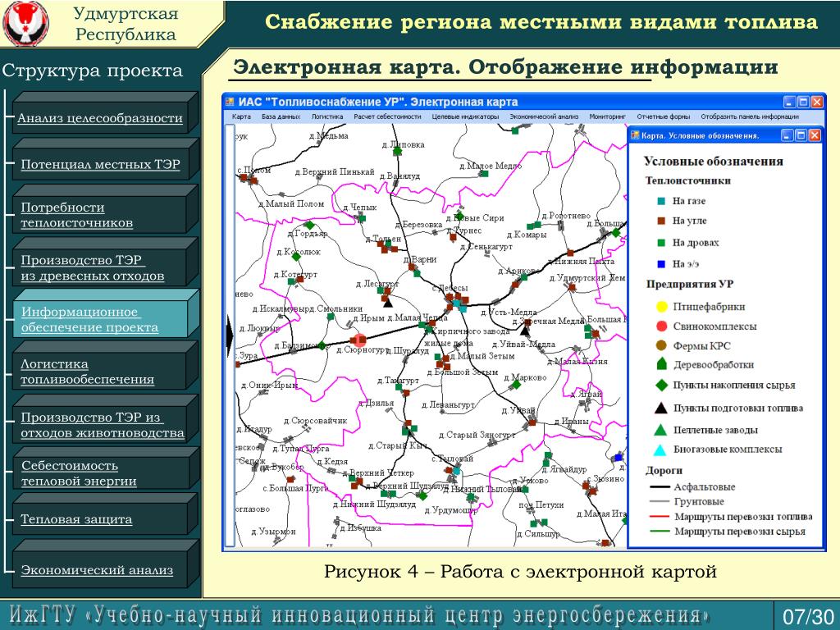Viewport: 840px width, 630px height.
Task: Click Пункты накопления сырья diamond icon
Action: (x=662, y=385)
